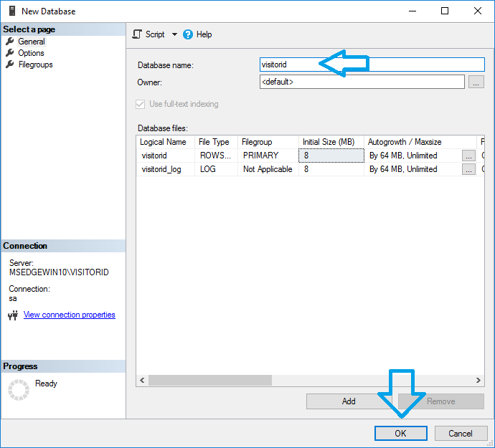Open autogrowth settings for visitorid row
The image size is (495, 448).
pos(468,156)
